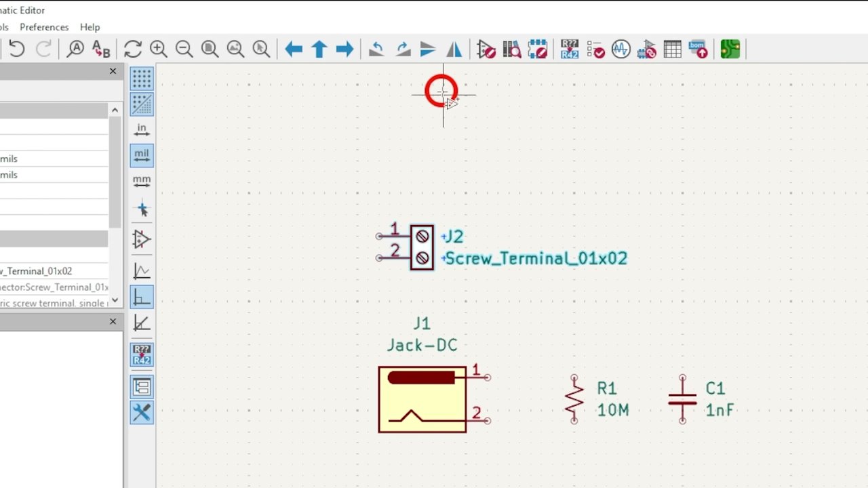
Task: Open the symbol fields table
Action: coord(673,49)
